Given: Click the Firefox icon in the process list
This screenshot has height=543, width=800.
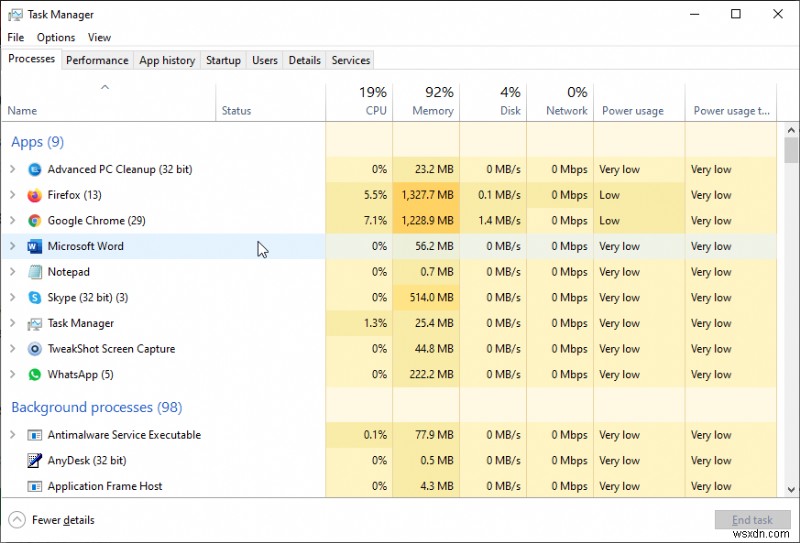Looking at the screenshot, I should (35, 195).
